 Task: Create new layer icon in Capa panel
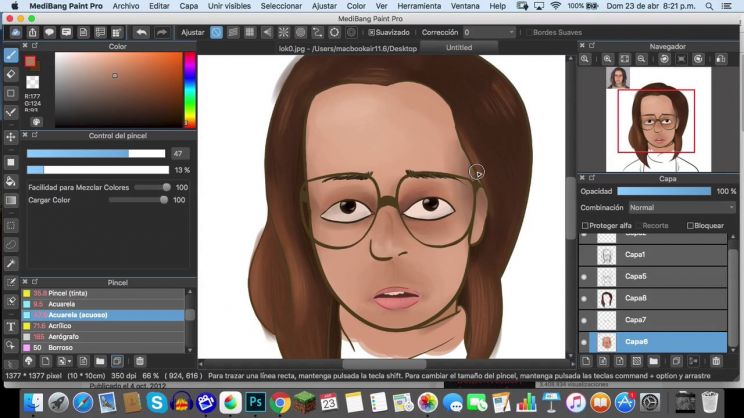[586, 361]
